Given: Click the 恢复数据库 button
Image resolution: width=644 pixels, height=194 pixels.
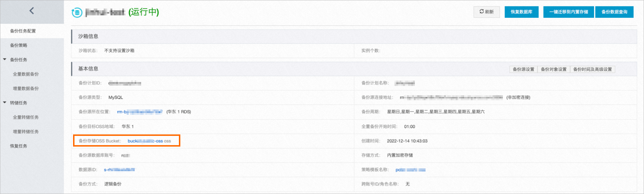Looking at the screenshot, I should click(x=521, y=12).
